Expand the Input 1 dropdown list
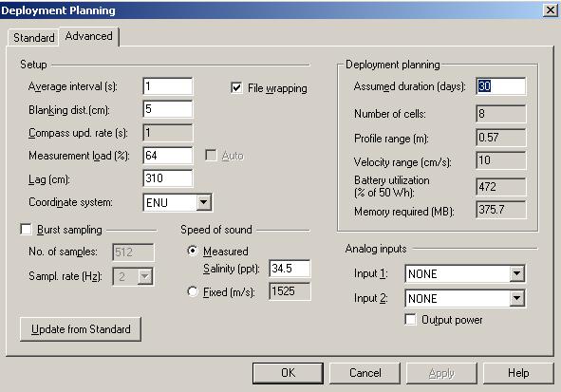 (x=516, y=273)
